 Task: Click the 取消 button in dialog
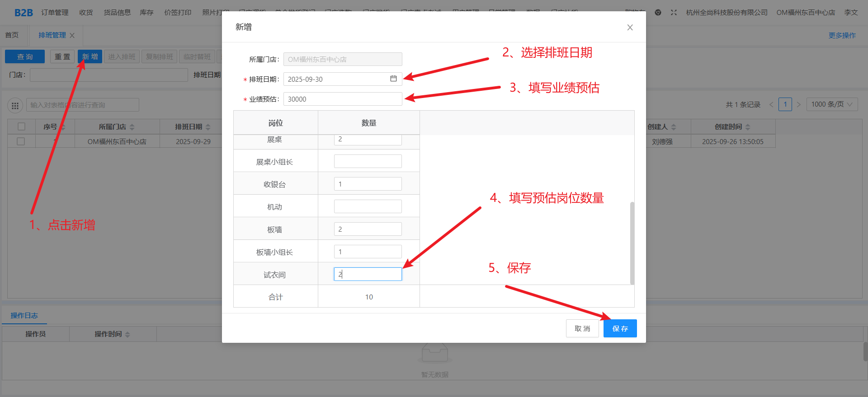point(582,328)
